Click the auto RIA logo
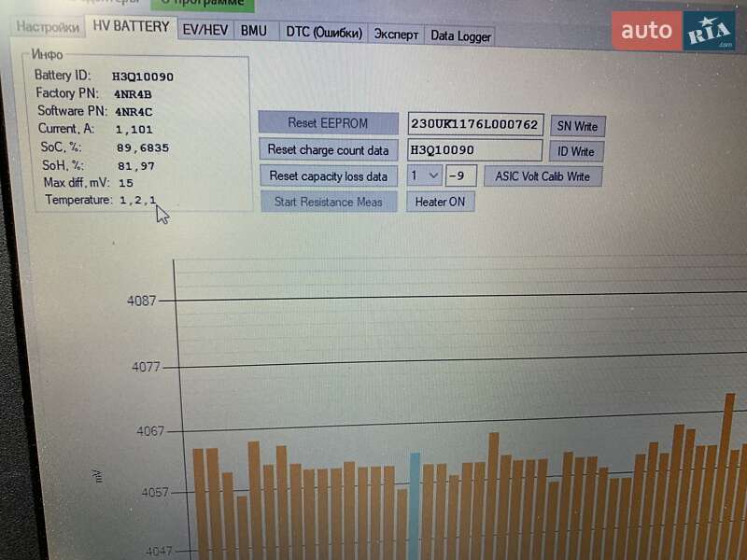747x560 pixels. click(x=679, y=31)
